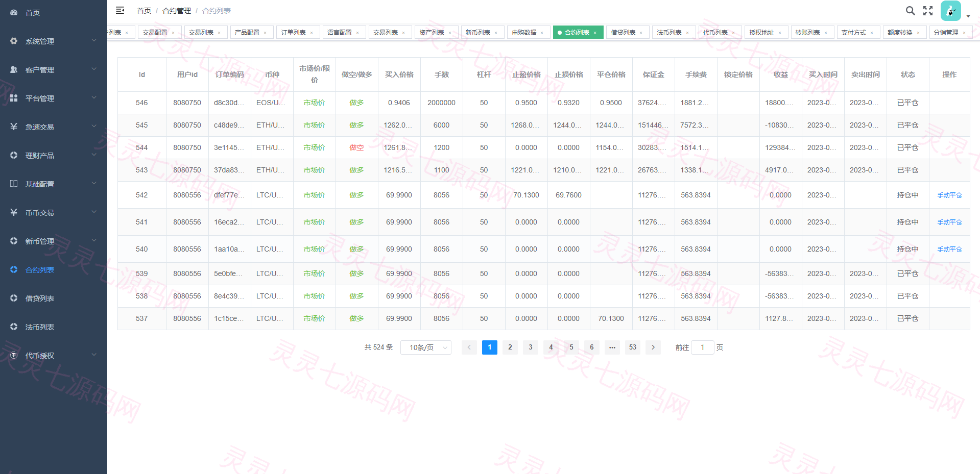Screen dimensions: 980x474
Task: Click the 理财产品 sidebar icon
Action: click(x=14, y=155)
